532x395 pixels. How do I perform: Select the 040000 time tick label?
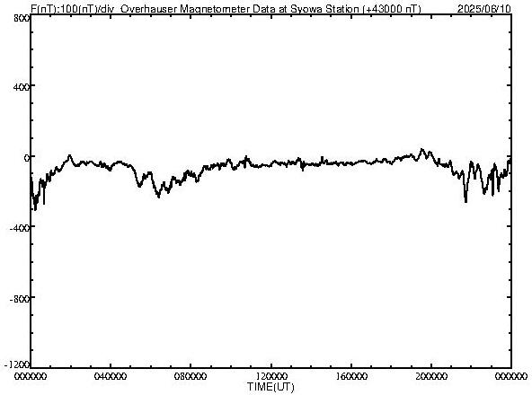111,376
